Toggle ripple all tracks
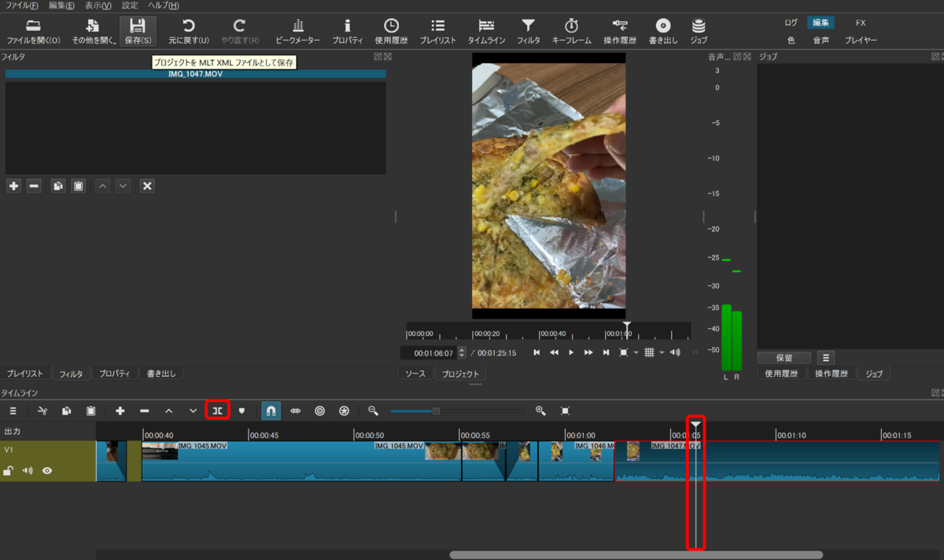944x560 pixels. click(x=344, y=411)
